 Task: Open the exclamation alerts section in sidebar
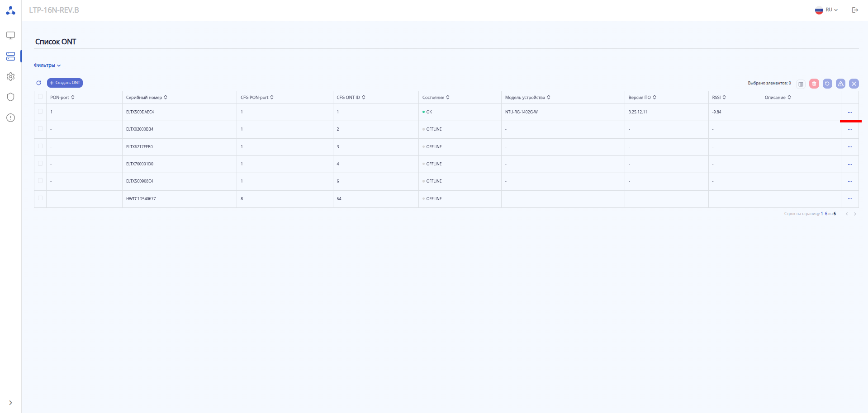pos(10,118)
